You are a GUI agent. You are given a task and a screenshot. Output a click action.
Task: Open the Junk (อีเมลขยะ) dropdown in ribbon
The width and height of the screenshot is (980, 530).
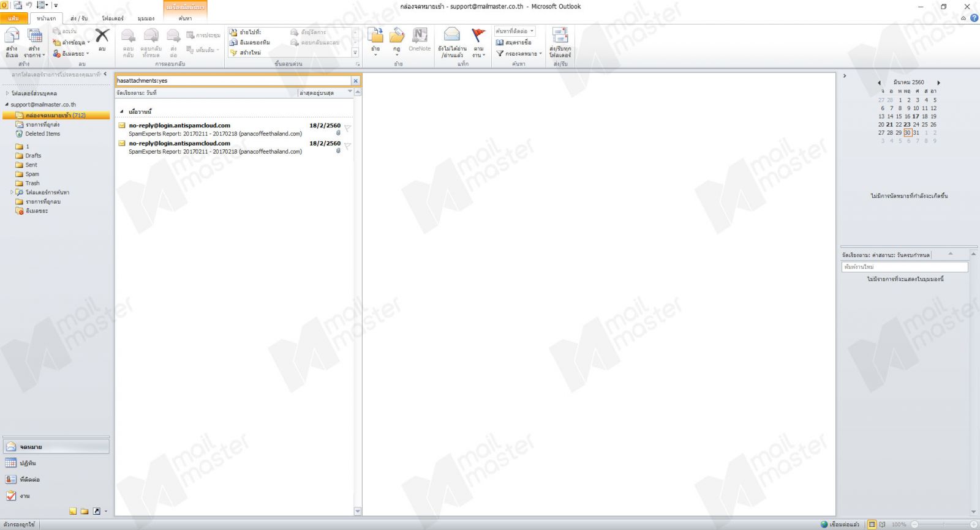point(71,53)
